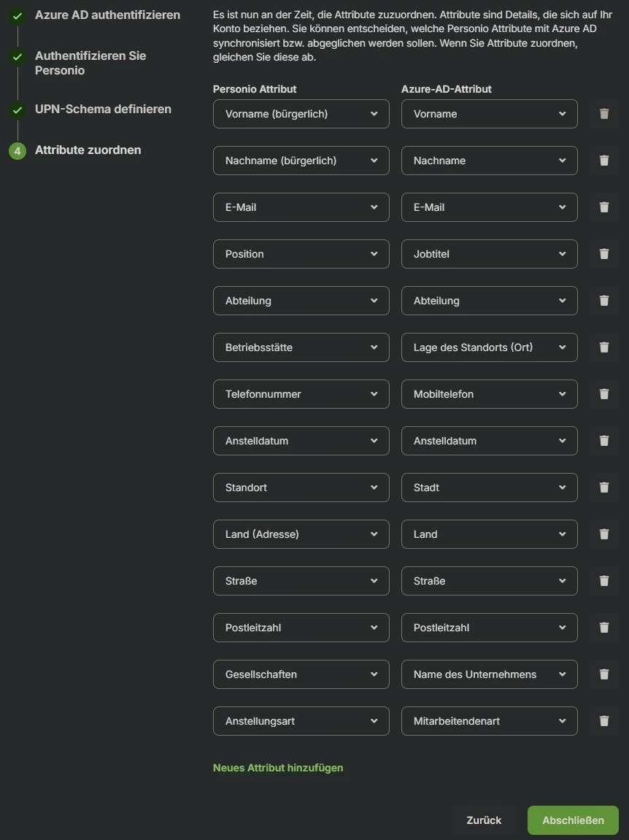The image size is (629, 840).
Task: Click Neues Attribut hinzufügen link
Action: (x=278, y=768)
